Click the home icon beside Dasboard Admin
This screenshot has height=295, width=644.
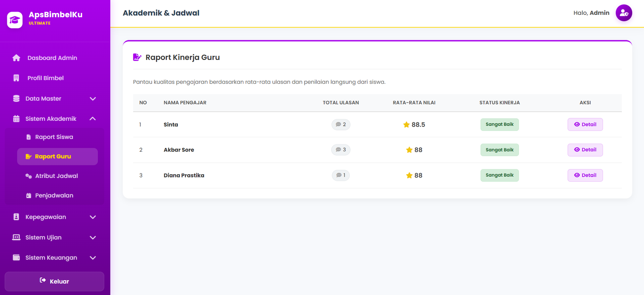(16, 58)
